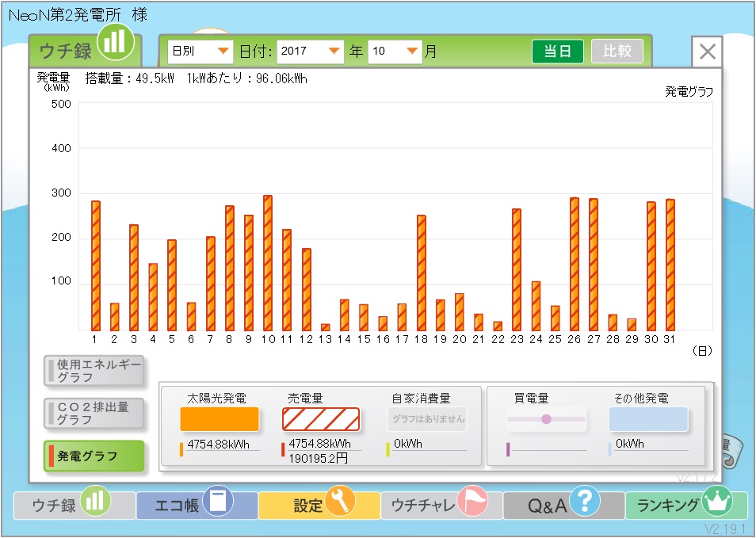Screen dimensions: 756x538
Task: Click the day 26 bar in chart
Action: (x=575, y=264)
